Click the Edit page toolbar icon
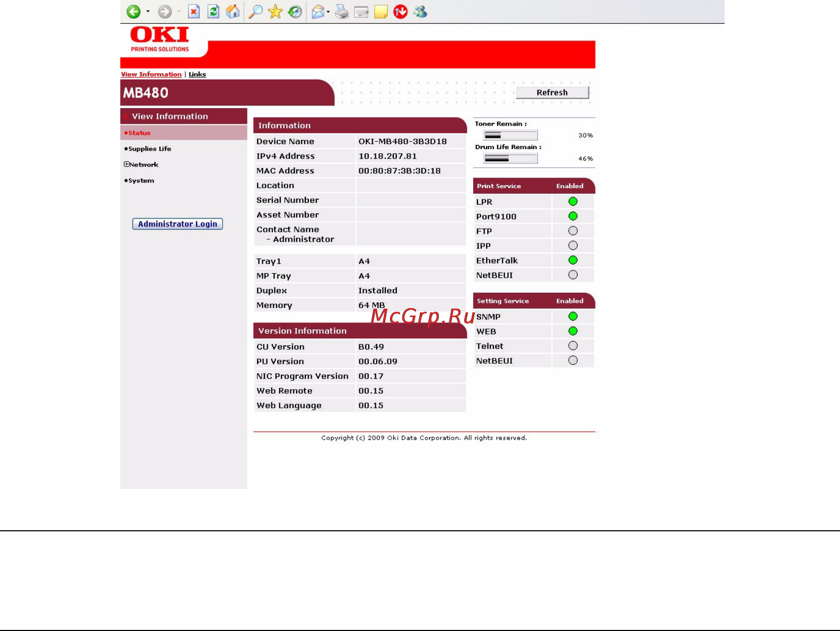The height and width of the screenshot is (631, 840). pos(361,12)
